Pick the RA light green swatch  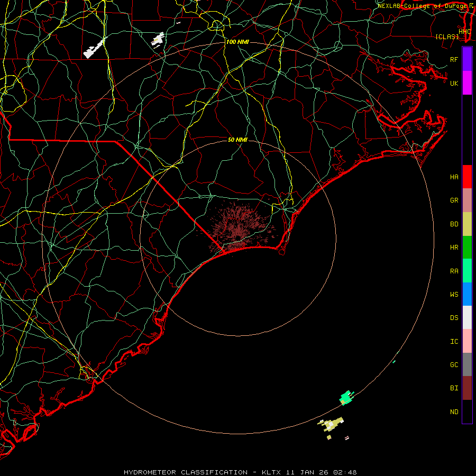point(467,271)
